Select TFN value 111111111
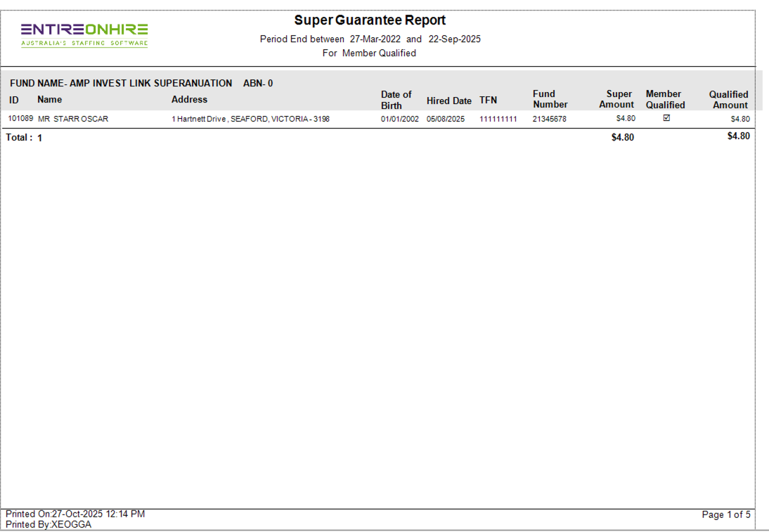Viewport: 769px width, 532px height. tap(498, 119)
